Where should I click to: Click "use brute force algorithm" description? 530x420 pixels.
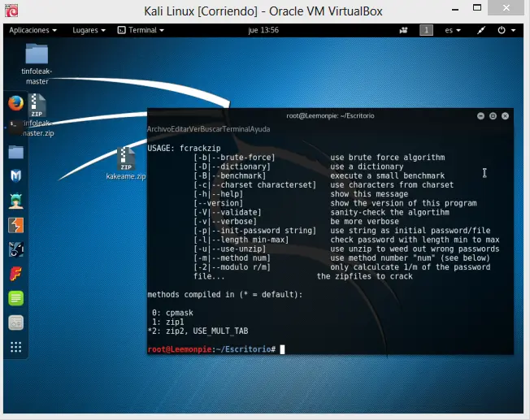pyautogui.click(x=388, y=158)
